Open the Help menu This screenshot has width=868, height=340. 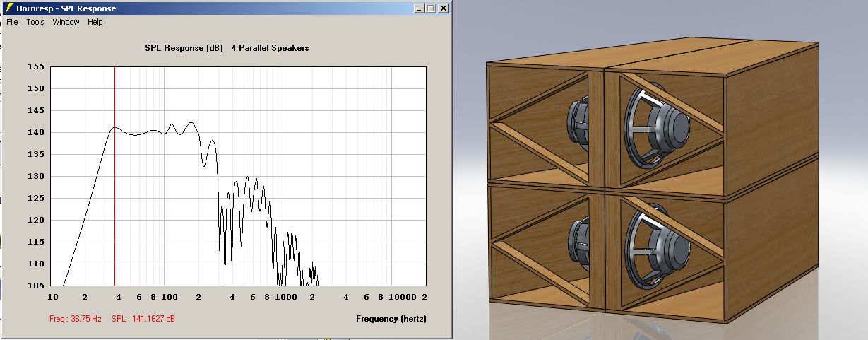(x=95, y=22)
